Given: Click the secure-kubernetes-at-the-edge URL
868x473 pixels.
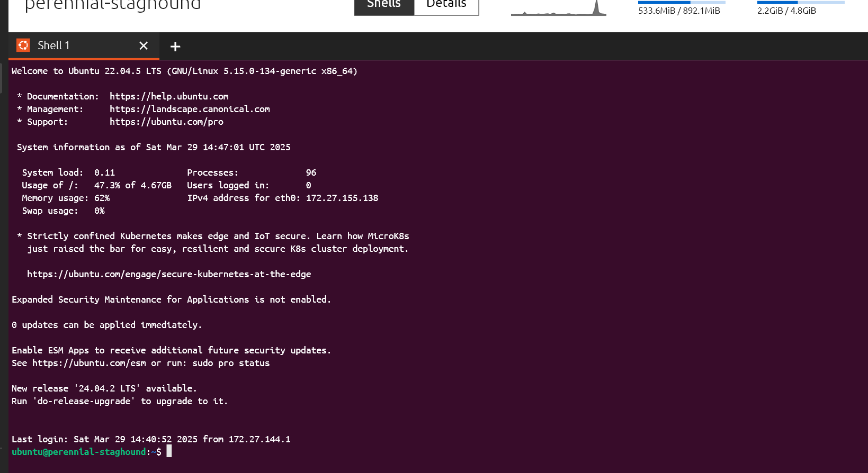Looking at the screenshot, I should [169, 274].
